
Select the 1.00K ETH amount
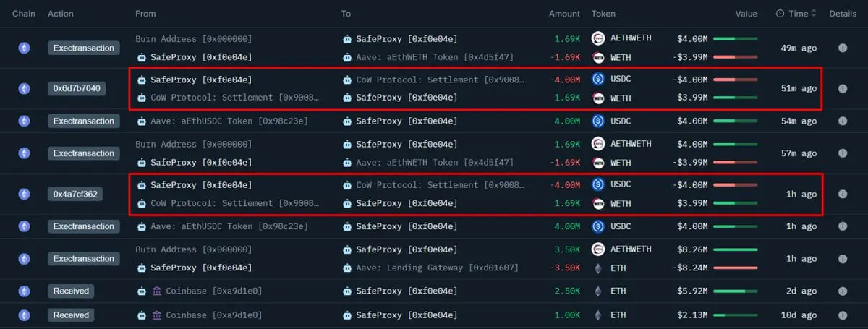click(567, 315)
